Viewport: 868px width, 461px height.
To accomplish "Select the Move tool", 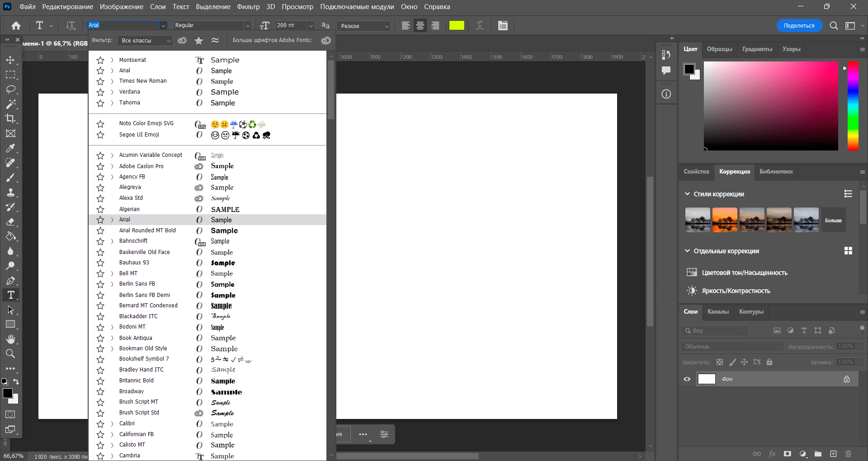I will tap(10, 60).
